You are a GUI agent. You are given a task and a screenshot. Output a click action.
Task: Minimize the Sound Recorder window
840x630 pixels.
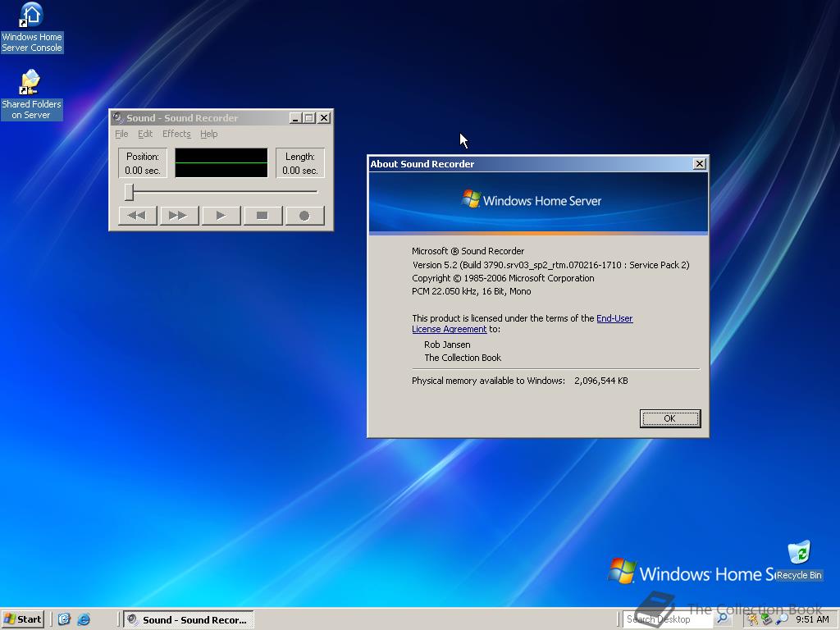pos(295,118)
